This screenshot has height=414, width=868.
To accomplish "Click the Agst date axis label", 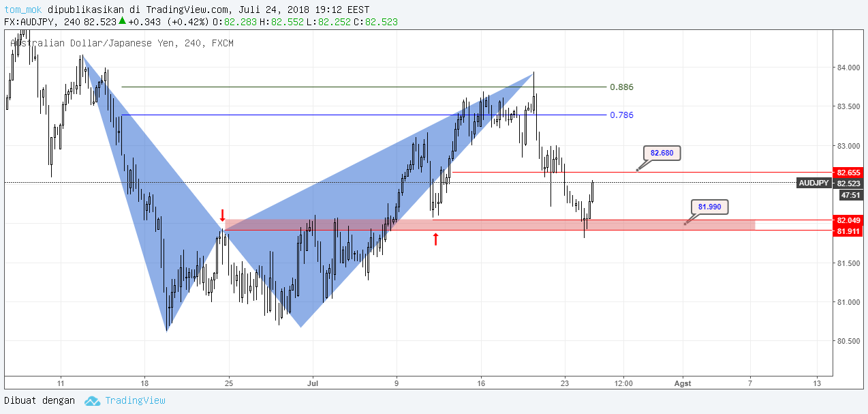I will [x=682, y=383].
